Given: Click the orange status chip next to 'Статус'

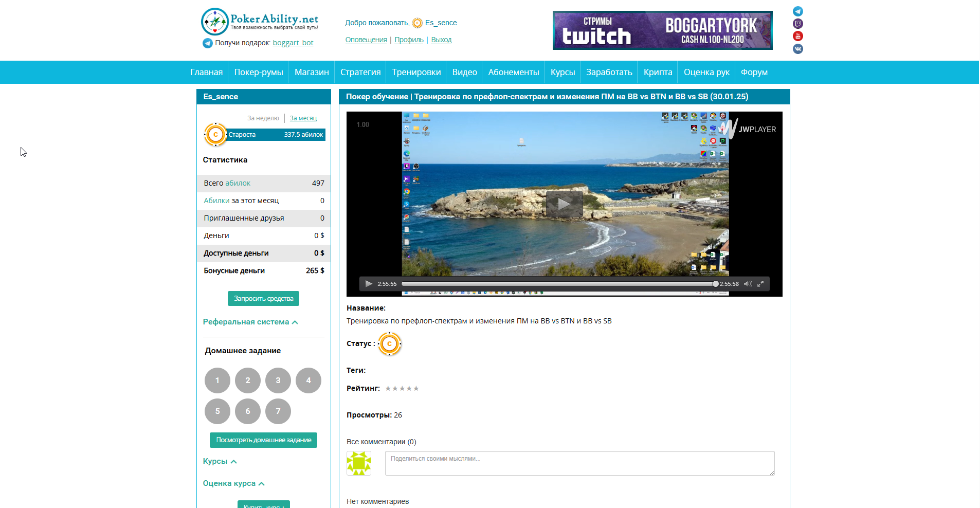Looking at the screenshot, I should click(390, 344).
